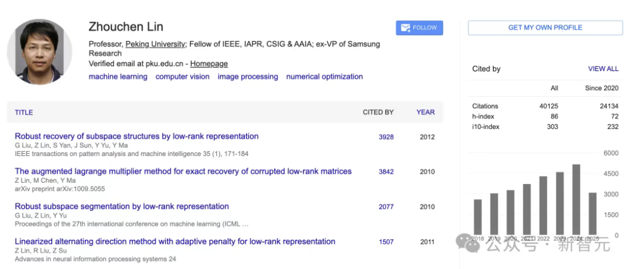Sort by Cited By column header
Viewport: 644px width, 269px height.
tap(378, 112)
